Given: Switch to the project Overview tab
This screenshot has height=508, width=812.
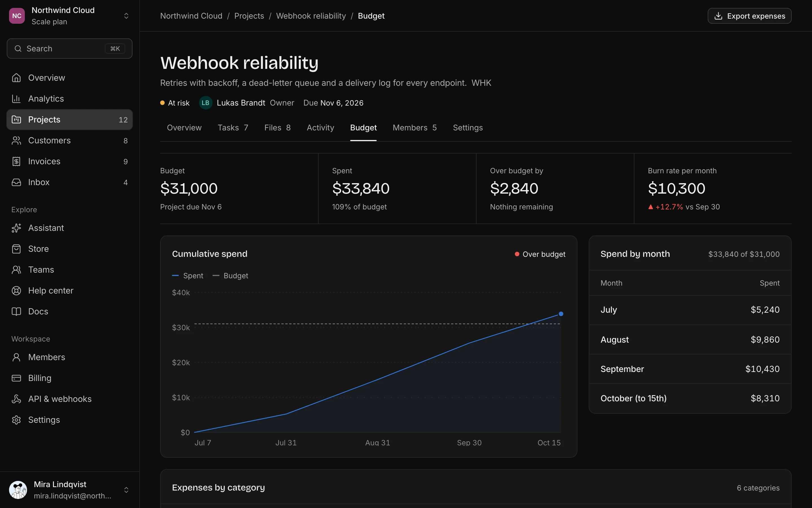Looking at the screenshot, I should (x=184, y=128).
